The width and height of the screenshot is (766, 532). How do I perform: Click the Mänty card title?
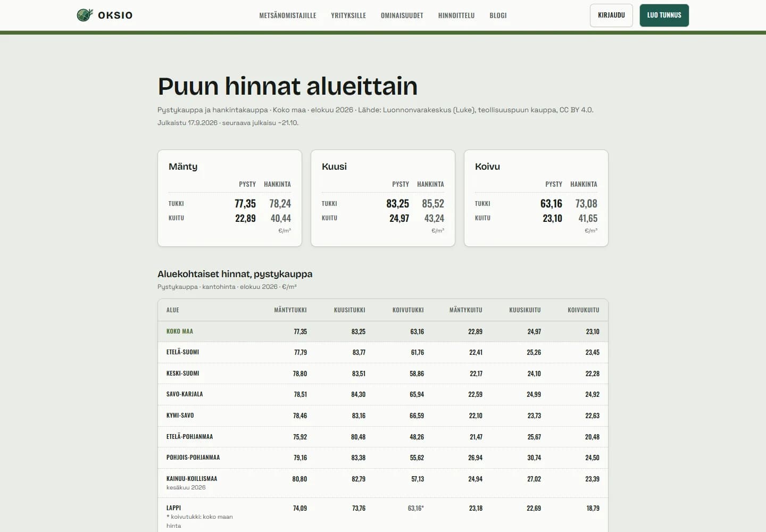[183, 167]
